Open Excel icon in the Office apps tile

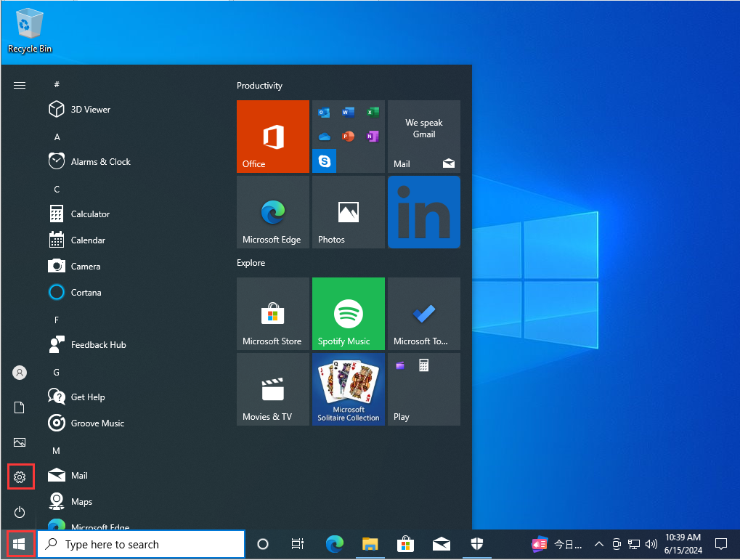pos(373,113)
